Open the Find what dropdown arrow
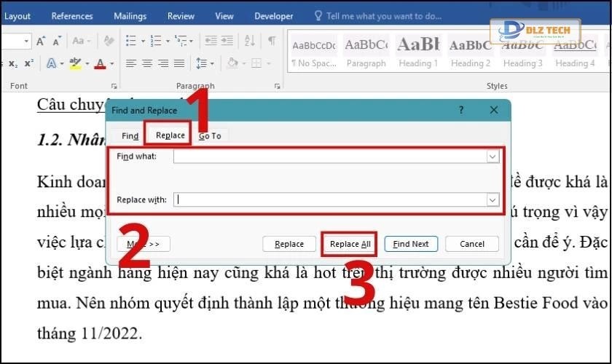Image resolution: width=612 pixels, height=364 pixels. point(493,157)
